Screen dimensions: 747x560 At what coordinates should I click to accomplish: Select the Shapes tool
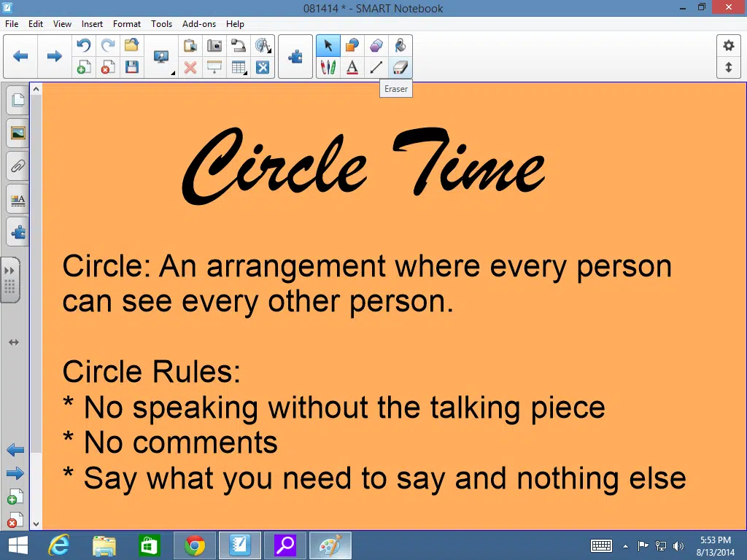[x=352, y=46]
